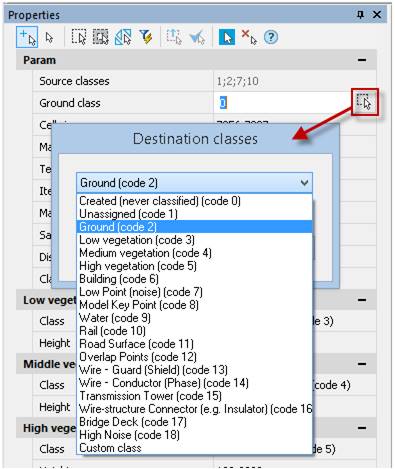
Task: Click the Source classes value 1;2;7;10
Action: point(238,81)
